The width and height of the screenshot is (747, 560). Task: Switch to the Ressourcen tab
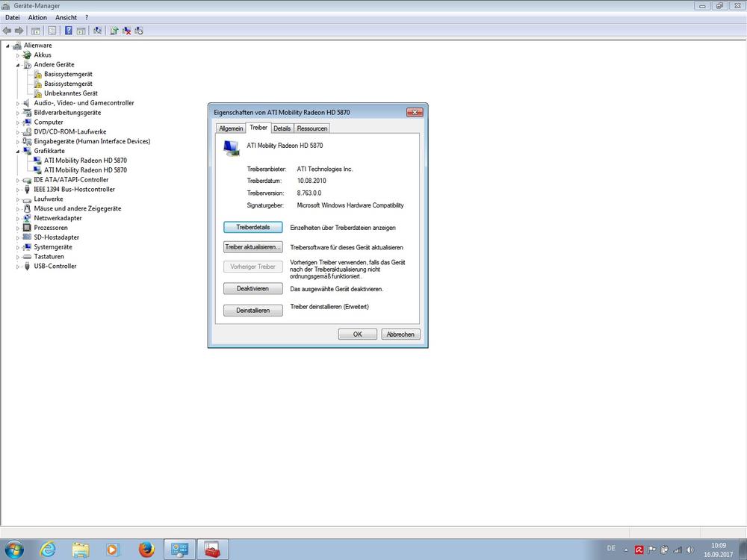point(311,128)
